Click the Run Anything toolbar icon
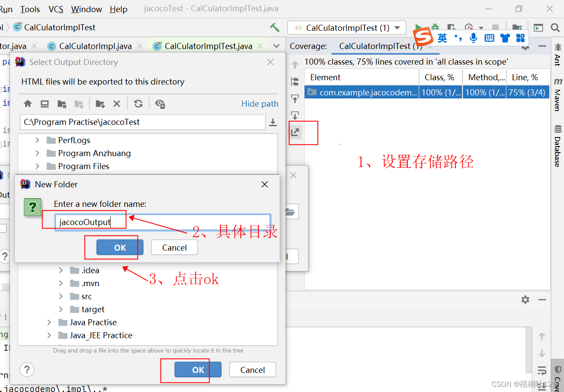This screenshot has width=564, height=392. point(538,27)
